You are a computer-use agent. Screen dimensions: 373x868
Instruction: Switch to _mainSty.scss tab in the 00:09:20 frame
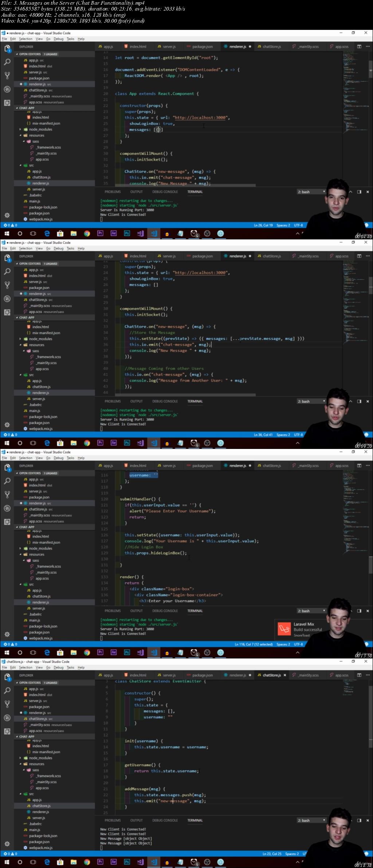[x=306, y=256]
